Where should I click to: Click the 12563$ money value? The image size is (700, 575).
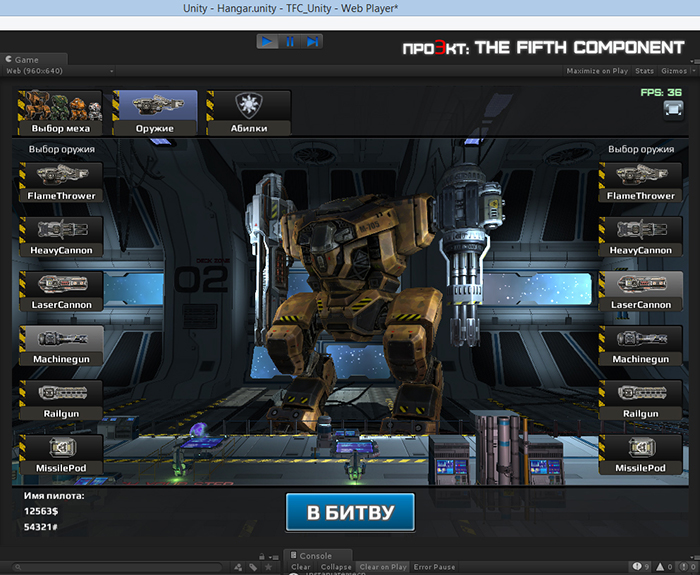coord(41,511)
